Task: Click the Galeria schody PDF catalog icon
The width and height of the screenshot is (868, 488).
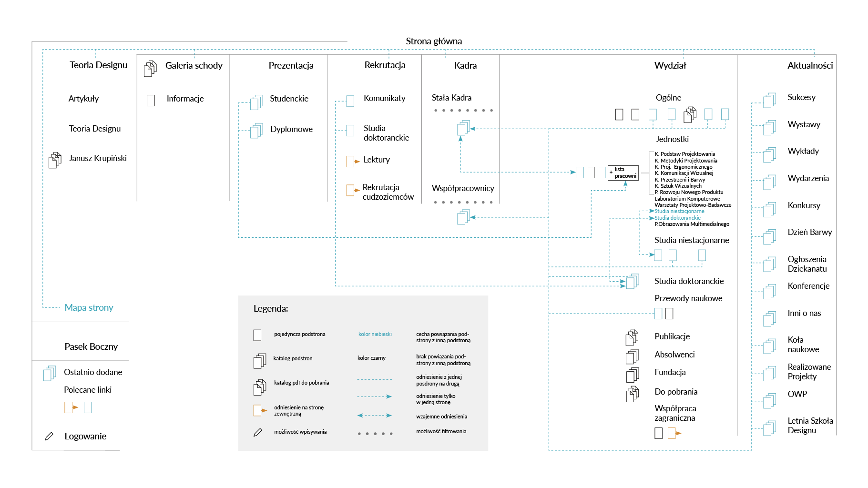Action: tap(150, 68)
